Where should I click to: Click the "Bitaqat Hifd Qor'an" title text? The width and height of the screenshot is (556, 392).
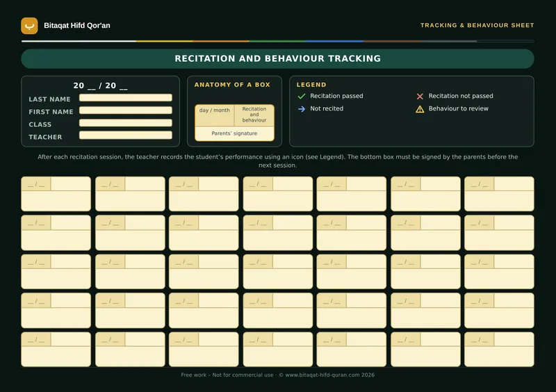pos(77,26)
